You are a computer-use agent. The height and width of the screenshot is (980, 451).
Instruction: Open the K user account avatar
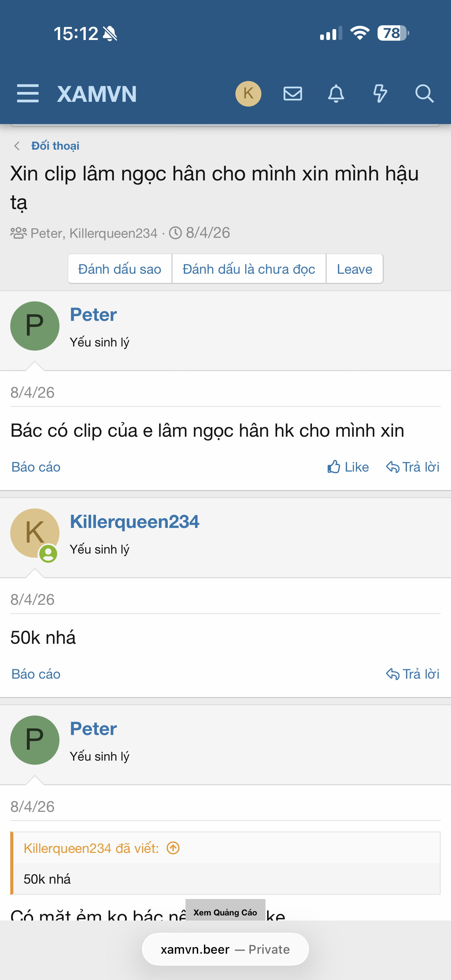pyautogui.click(x=248, y=94)
